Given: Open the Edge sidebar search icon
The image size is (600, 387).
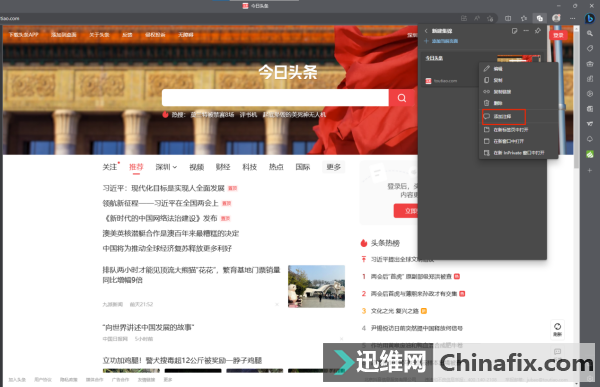Looking at the screenshot, I should [590, 34].
